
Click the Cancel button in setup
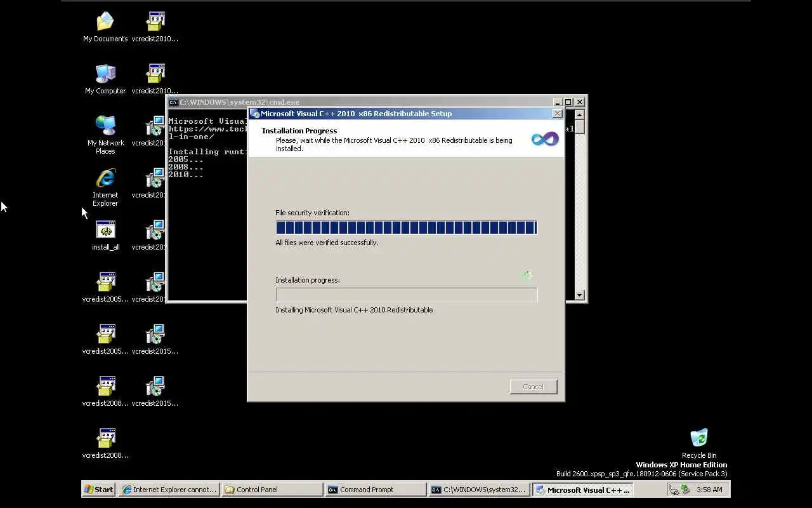[x=534, y=387]
